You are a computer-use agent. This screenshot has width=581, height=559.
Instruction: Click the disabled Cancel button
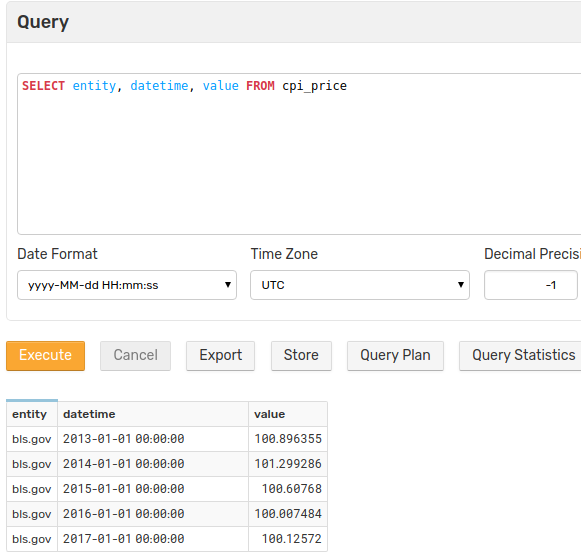click(x=135, y=356)
